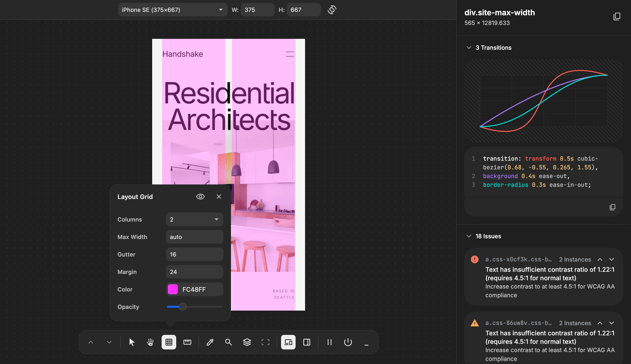Click the screenshot frame capture icon
This screenshot has height=364, width=631.
click(265, 342)
